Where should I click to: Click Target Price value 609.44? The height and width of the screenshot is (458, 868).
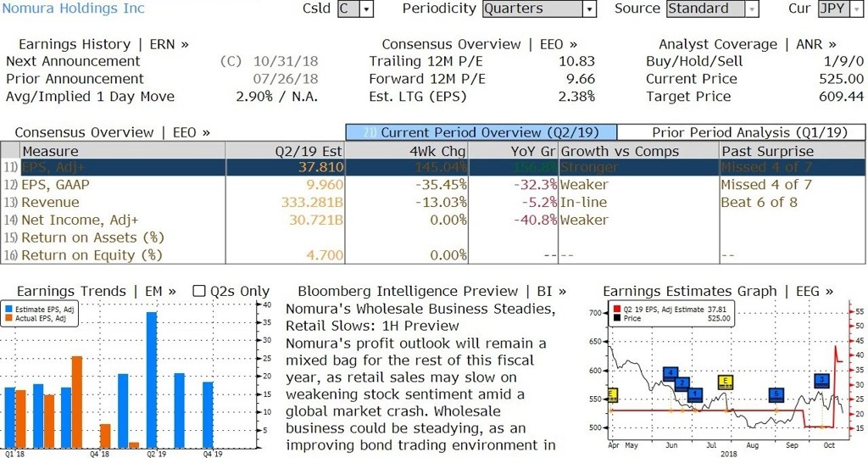tap(842, 97)
